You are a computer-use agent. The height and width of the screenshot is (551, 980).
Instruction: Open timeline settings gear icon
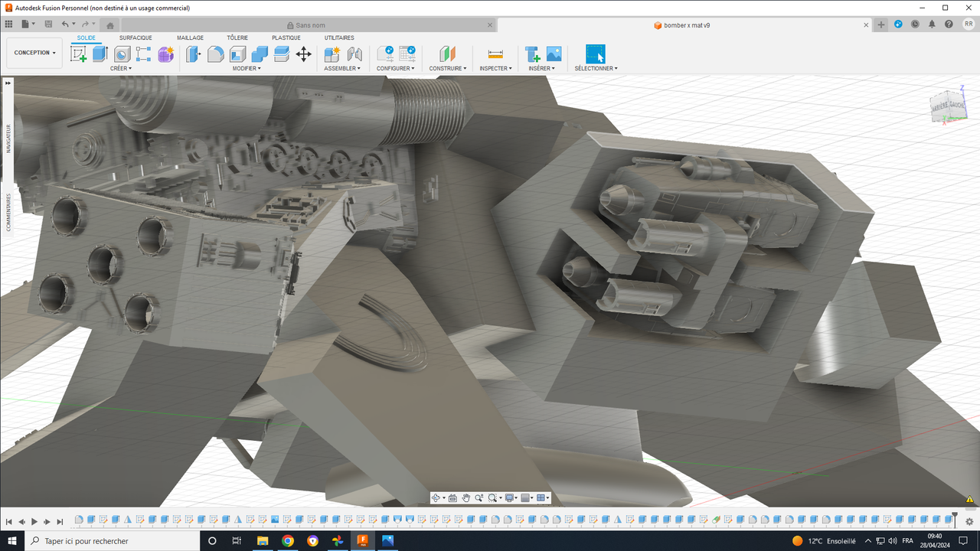969,522
